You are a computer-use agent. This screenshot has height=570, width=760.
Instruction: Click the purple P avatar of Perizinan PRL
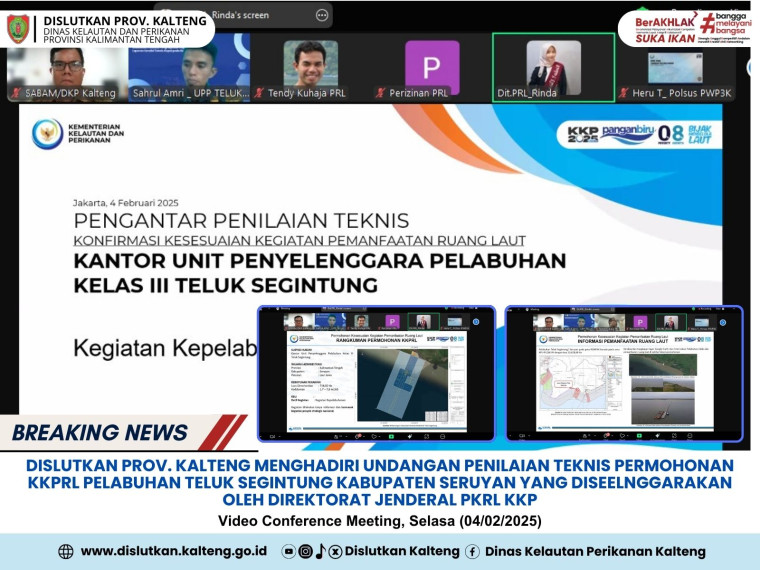coord(432,67)
